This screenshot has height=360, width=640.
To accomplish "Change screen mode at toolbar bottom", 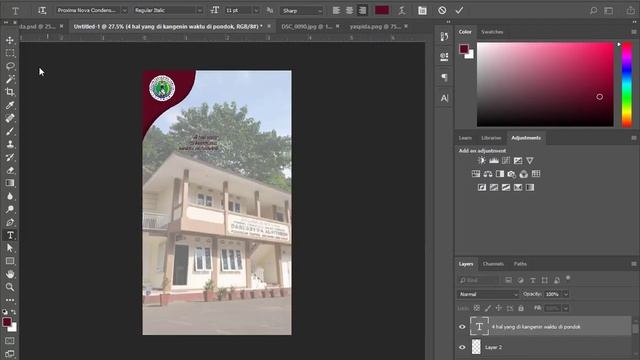I will (10, 354).
